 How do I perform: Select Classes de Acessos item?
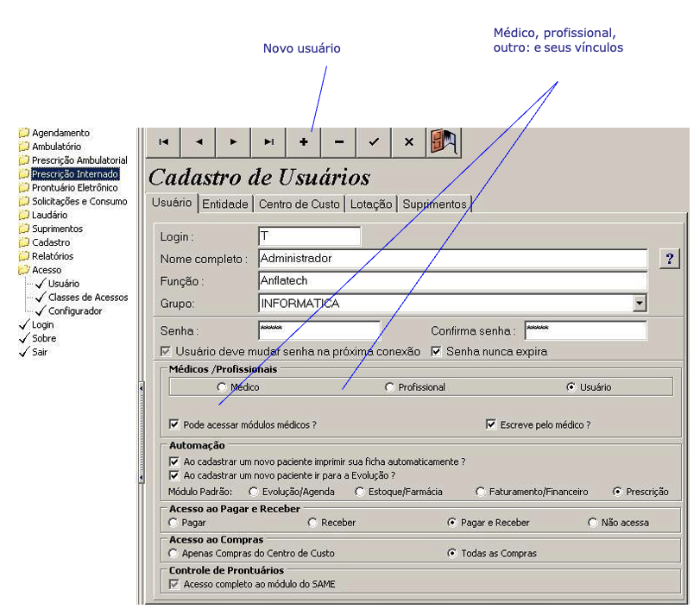click(x=82, y=298)
